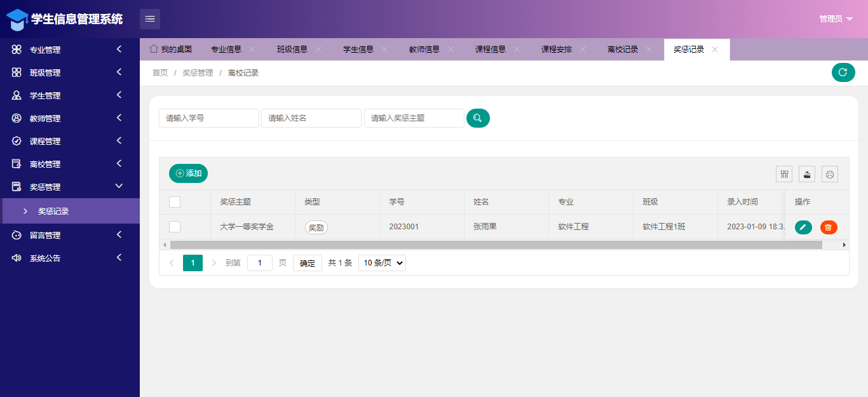
Task: Close the 离校记录 tab
Action: point(649,50)
